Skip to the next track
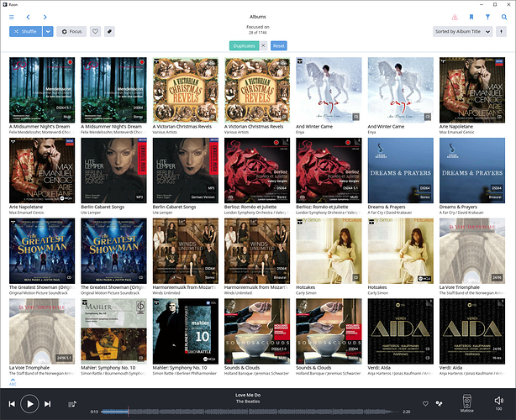 coord(48,404)
